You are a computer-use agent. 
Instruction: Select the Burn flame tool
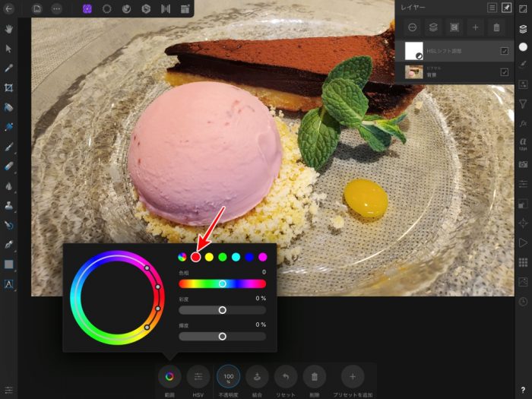tap(9, 186)
